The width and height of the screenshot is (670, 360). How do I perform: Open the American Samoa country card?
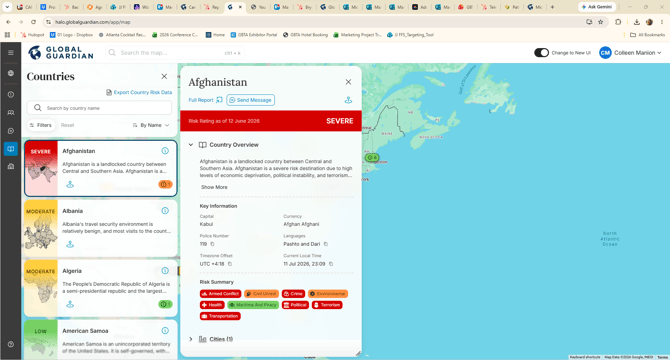coord(101,340)
